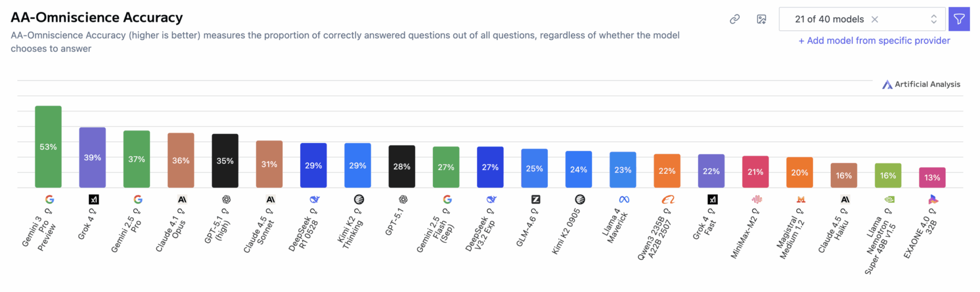Viewport: 980px width, 292px height.
Task: Click the Artificial Analysis watermark logo
Action: click(887, 85)
